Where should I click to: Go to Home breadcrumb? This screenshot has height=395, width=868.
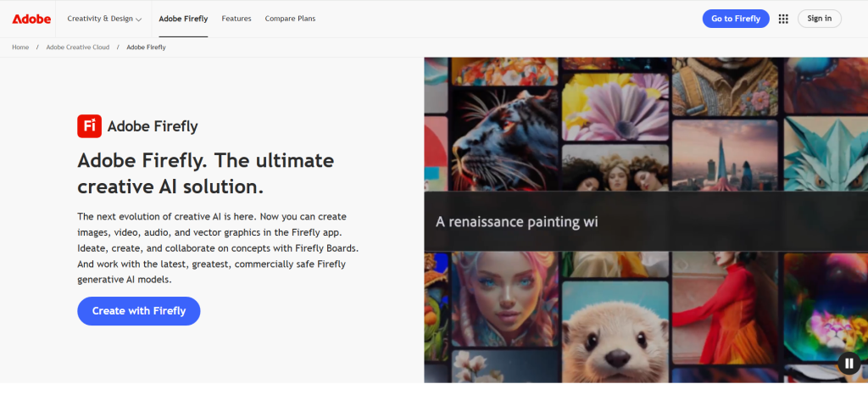click(20, 47)
